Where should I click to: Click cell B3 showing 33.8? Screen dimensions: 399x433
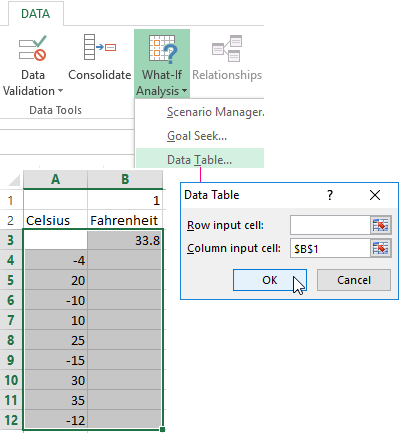125,240
